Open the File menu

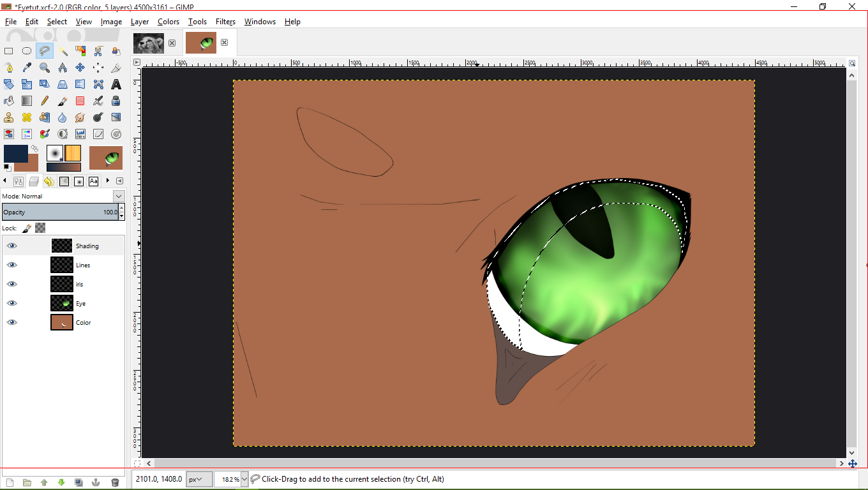11,22
